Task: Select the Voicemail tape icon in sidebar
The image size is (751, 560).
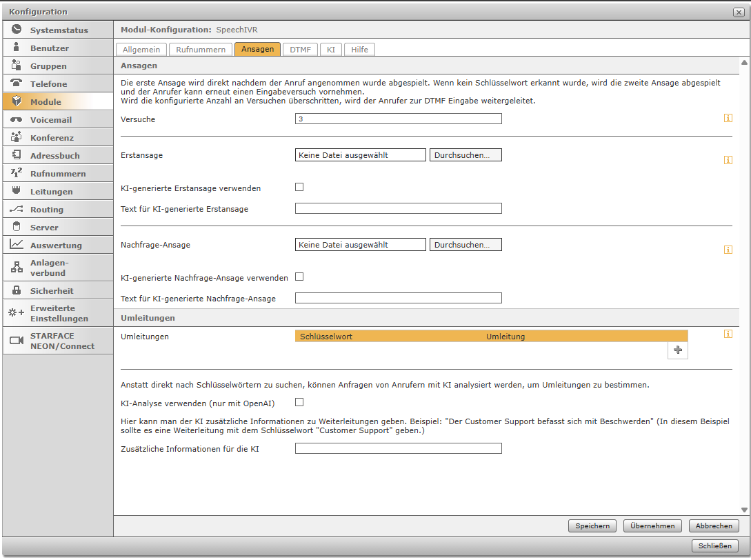Action: (x=17, y=119)
